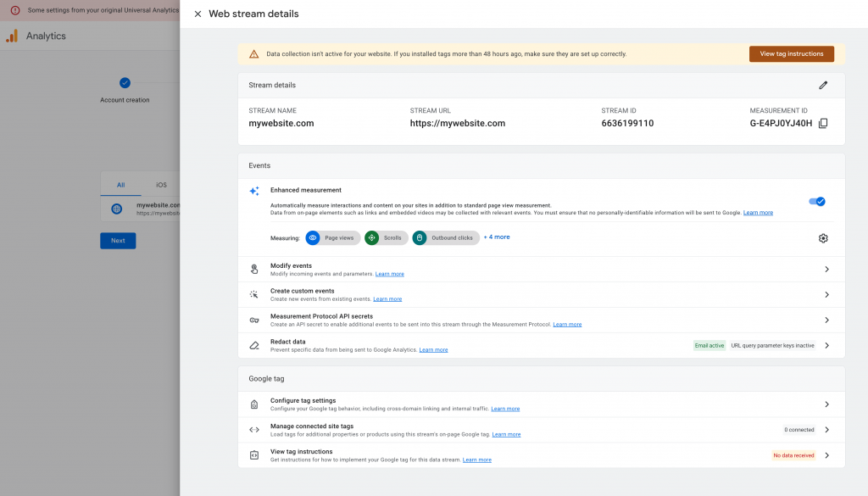This screenshot has width=868, height=496.
Task: Expand the Manage connected site tags row
Action: click(x=827, y=430)
